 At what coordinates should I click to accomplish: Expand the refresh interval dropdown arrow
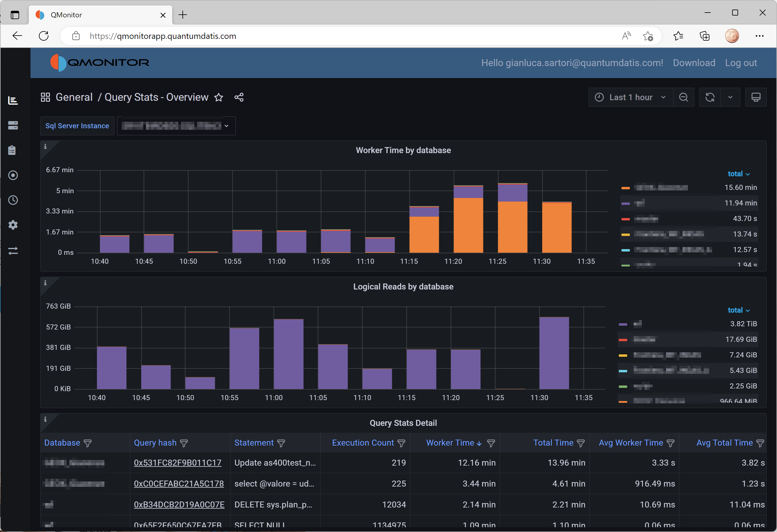[730, 97]
